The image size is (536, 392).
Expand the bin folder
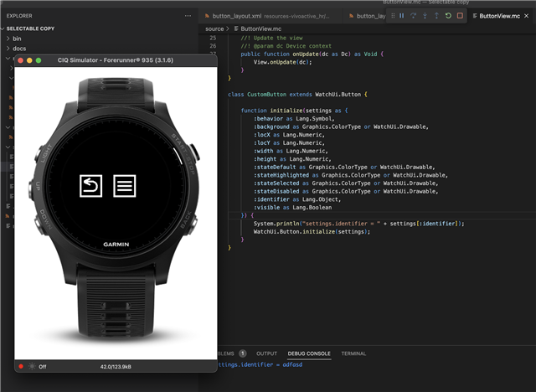click(17, 39)
